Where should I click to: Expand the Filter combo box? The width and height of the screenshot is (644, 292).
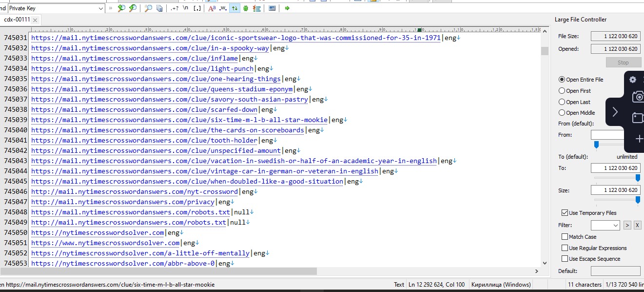[615, 226]
